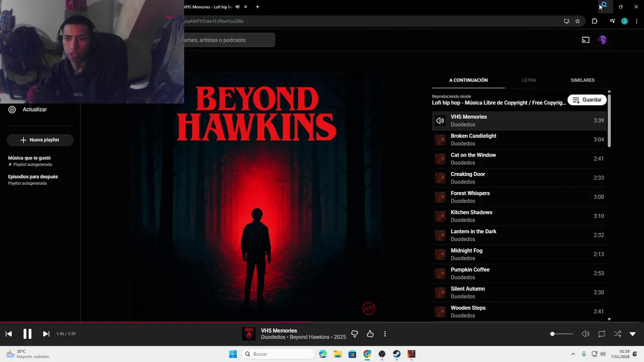This screenshot has height=362, width=644.
Task: Pause the current song
Action: tap(27, 334)
